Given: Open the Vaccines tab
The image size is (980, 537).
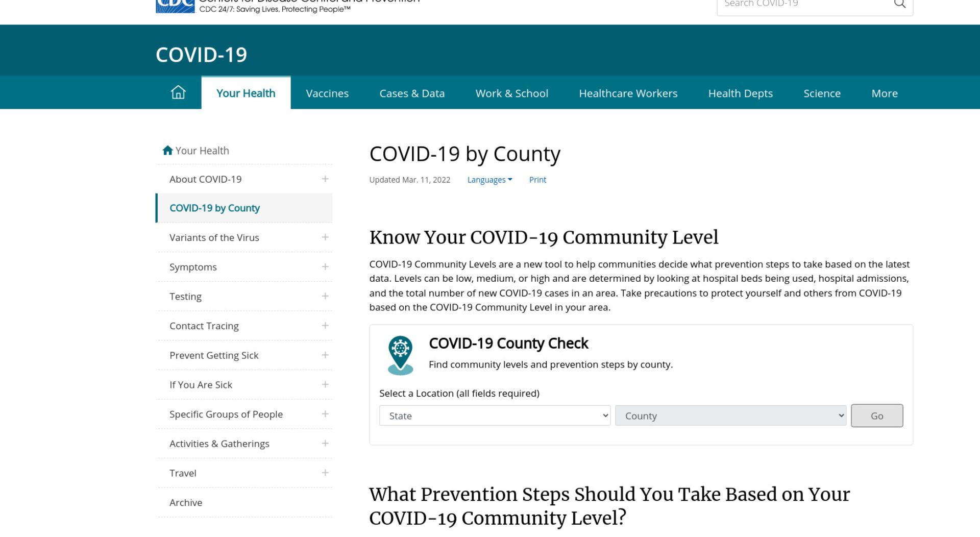Looking at the screenshot, I should coord(327,93).
